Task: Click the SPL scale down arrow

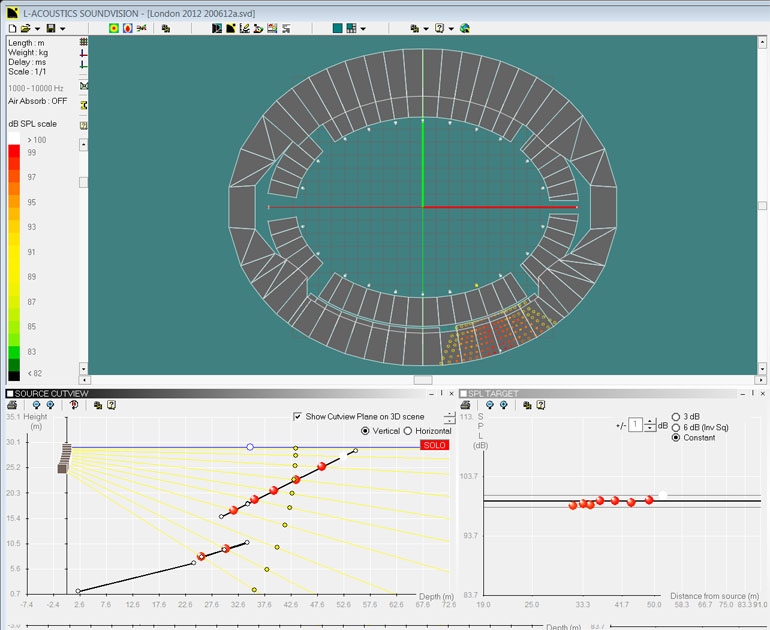Action: pos(83,369)
